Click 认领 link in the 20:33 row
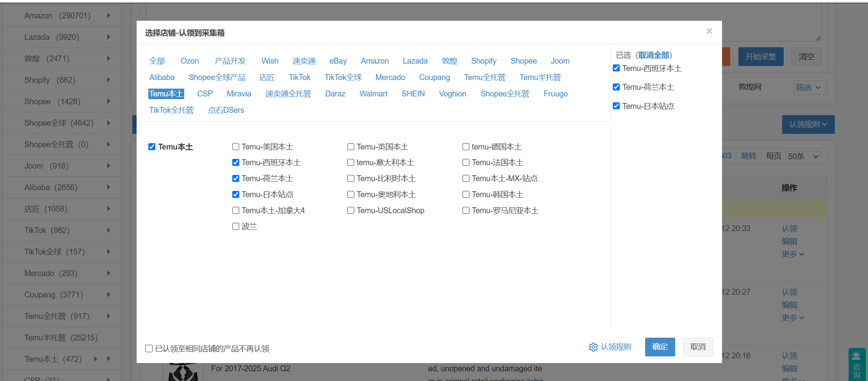This screenshot has width=868, height=381. click(x=790, y=228)
